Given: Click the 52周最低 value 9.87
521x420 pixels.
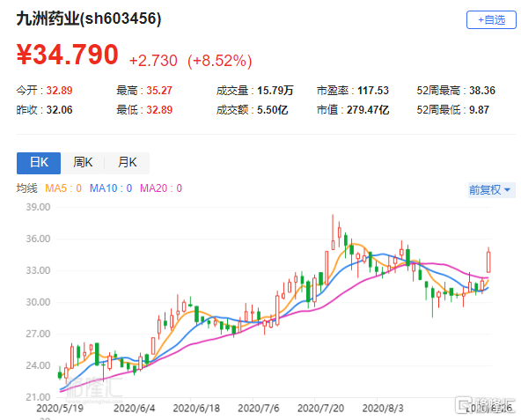Looking at the screenshot, I should 479,110.
